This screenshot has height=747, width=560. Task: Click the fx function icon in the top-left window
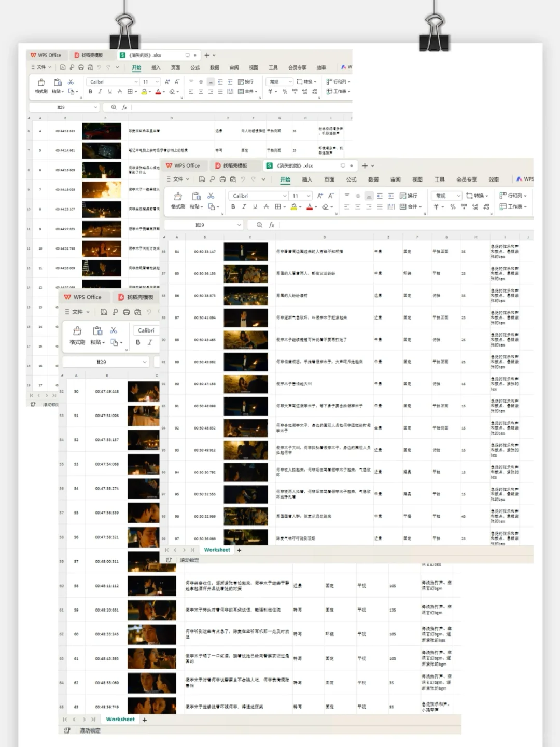[124, 107]
